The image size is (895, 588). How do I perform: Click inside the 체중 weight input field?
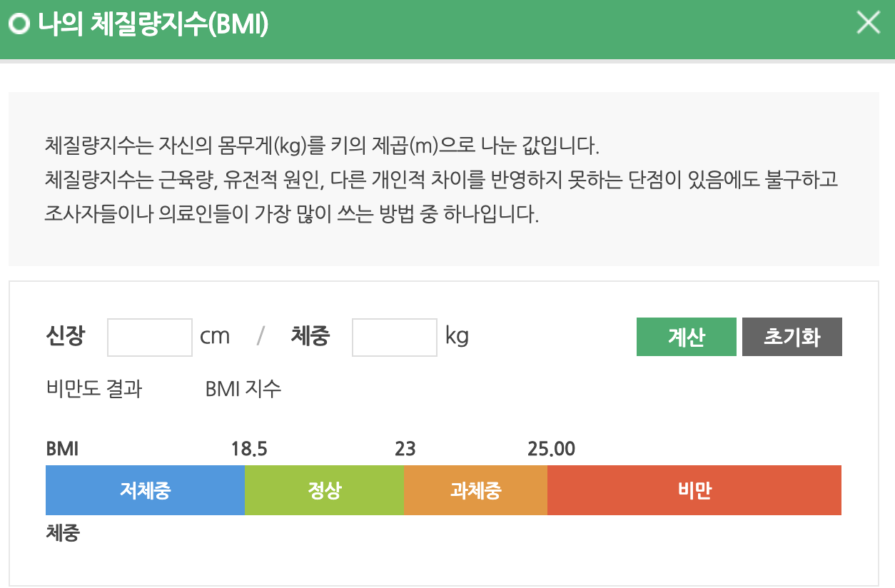(x=394, y=336)
